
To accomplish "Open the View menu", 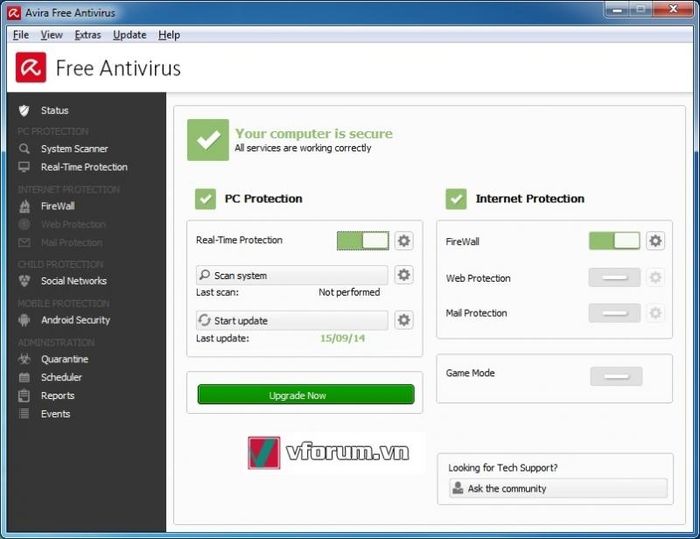I will point(52,35).
